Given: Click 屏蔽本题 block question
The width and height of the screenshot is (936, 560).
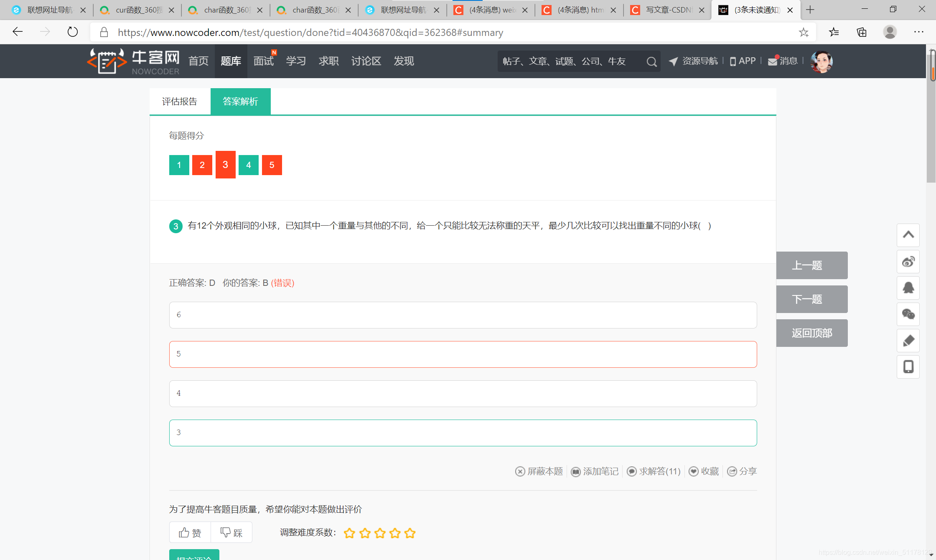Looking at the screenshot, I should click(539, 471).
